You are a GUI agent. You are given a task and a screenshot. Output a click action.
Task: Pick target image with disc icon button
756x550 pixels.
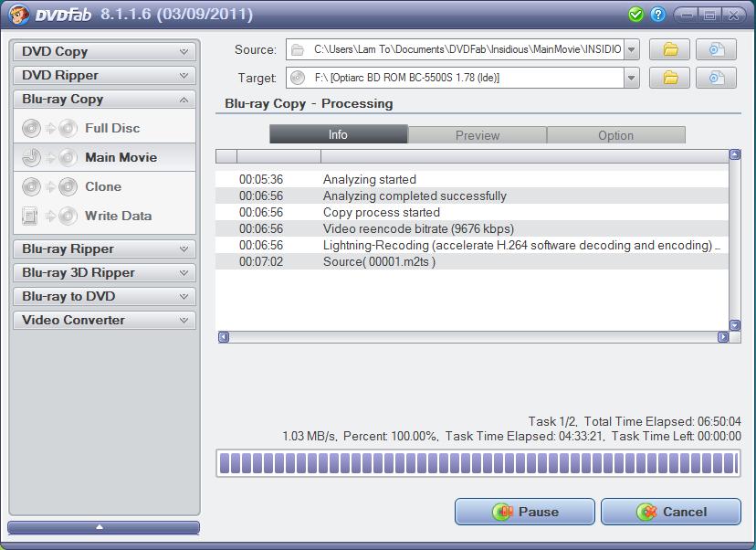716,78
